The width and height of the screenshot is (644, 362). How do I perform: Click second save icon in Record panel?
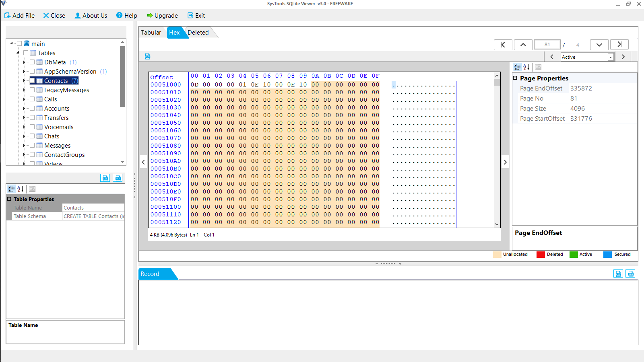coord(631,274)
